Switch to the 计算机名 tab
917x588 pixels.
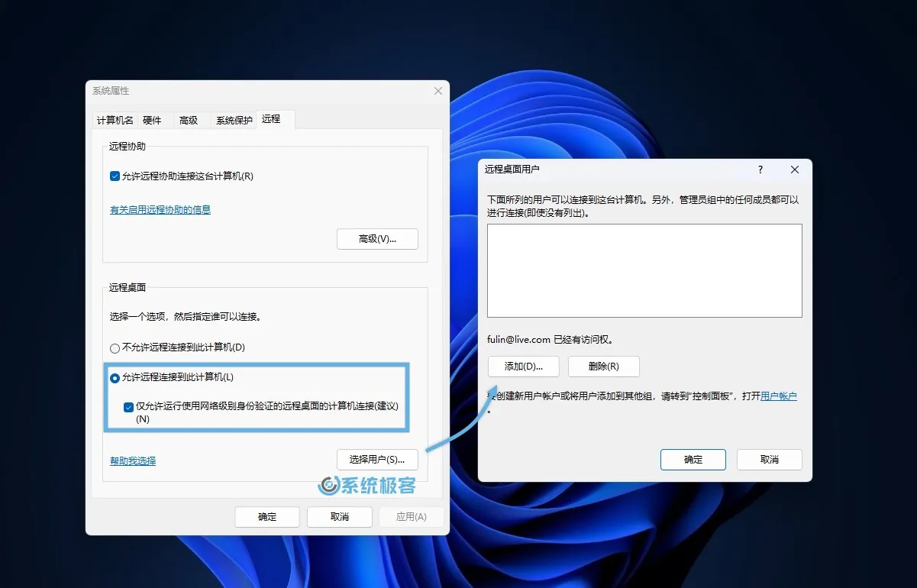(x=115, y=120)
